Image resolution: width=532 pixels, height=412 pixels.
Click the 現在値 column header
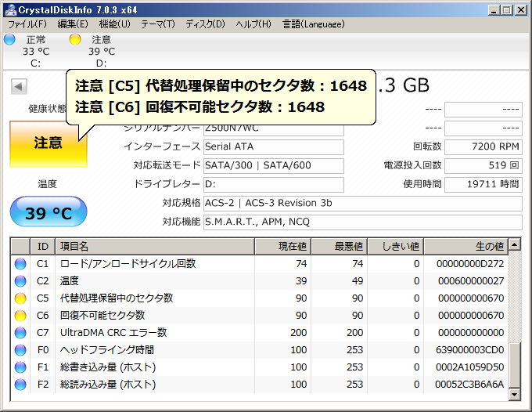(283, 247)
